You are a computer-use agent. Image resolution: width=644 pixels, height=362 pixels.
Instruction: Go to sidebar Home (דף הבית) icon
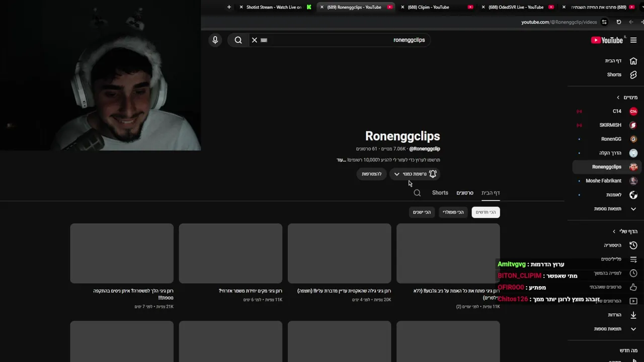(x=633, y=61)
